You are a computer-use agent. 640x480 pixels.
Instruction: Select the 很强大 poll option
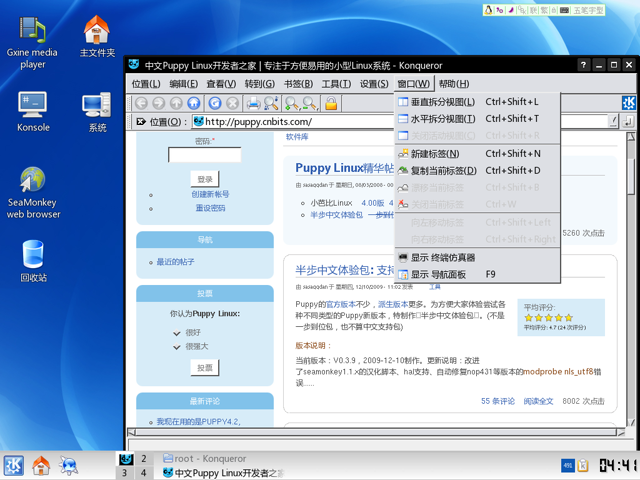coord(177,347)
